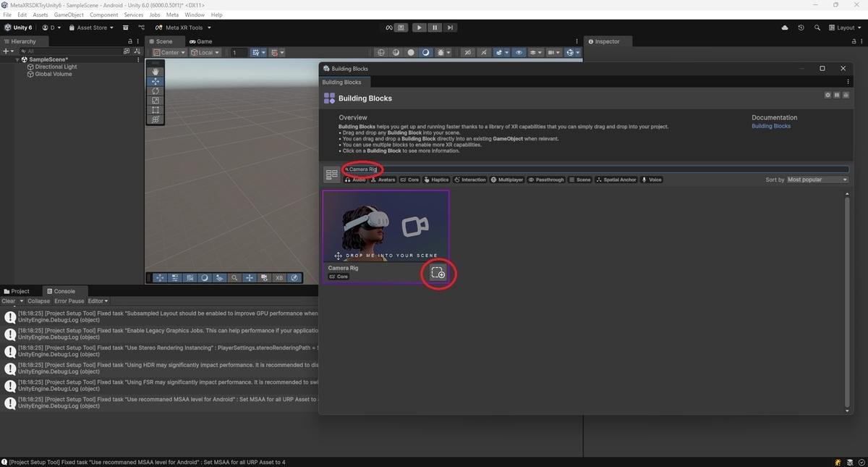
Task: Click the Play button
Action: 420,28
